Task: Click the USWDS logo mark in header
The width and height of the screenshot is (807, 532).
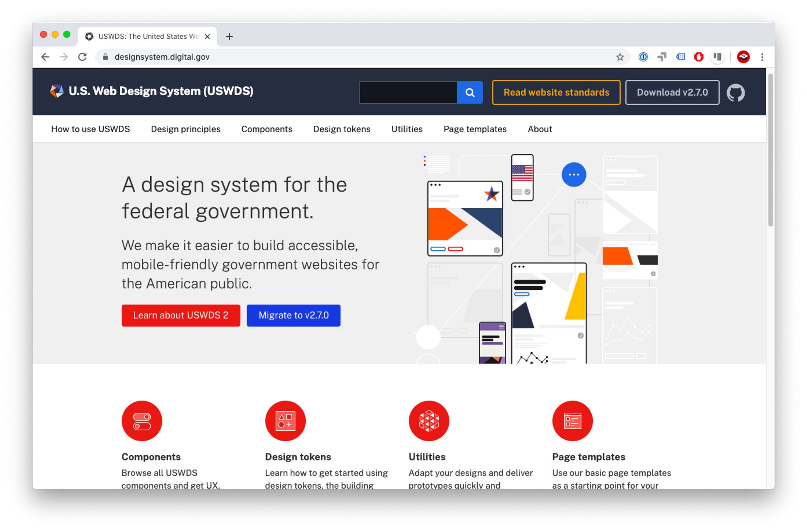Action: 57,91
